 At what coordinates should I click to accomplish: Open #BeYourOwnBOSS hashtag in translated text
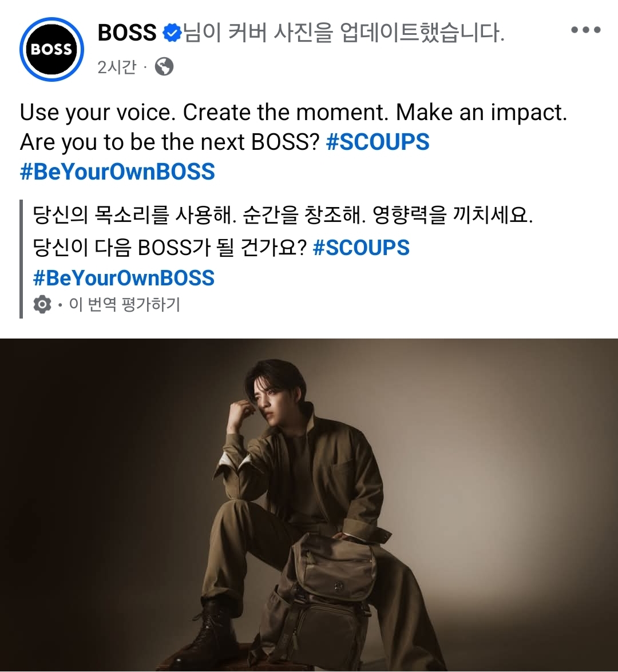pyautogui.click(x=124, y=278)
